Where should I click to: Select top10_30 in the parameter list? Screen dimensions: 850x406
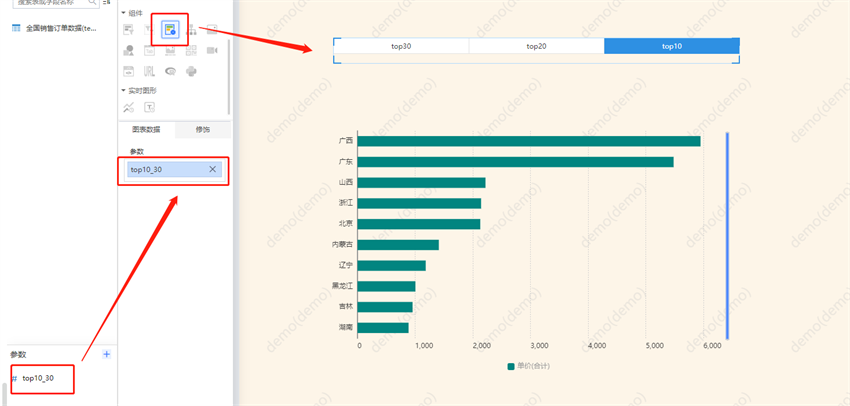point(45,378)
